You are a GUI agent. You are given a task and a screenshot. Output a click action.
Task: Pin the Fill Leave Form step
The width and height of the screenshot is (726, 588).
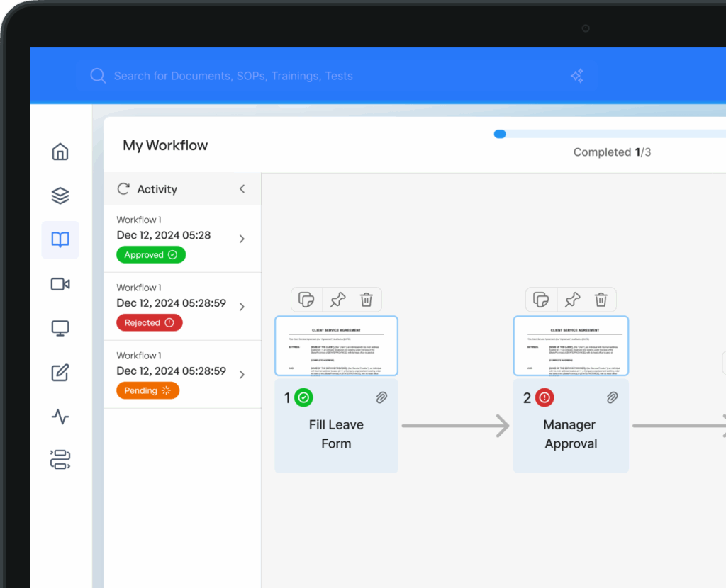(x=337, y=300)
